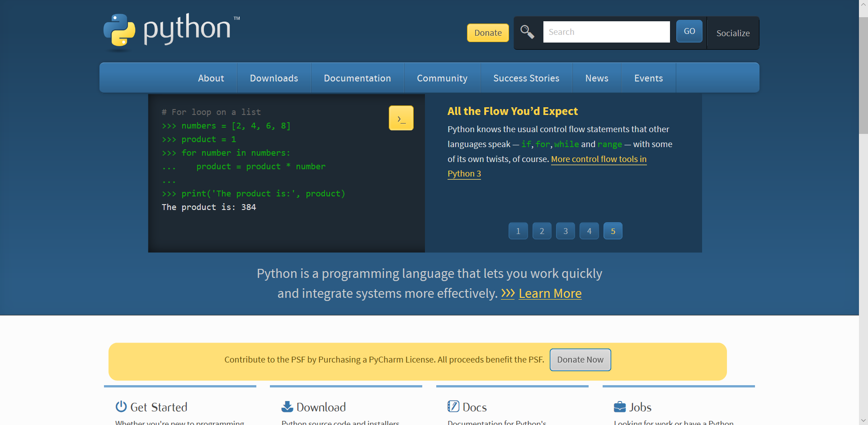Open the News menu
Viewport: 868px width, 425px height.
[597, 78]
